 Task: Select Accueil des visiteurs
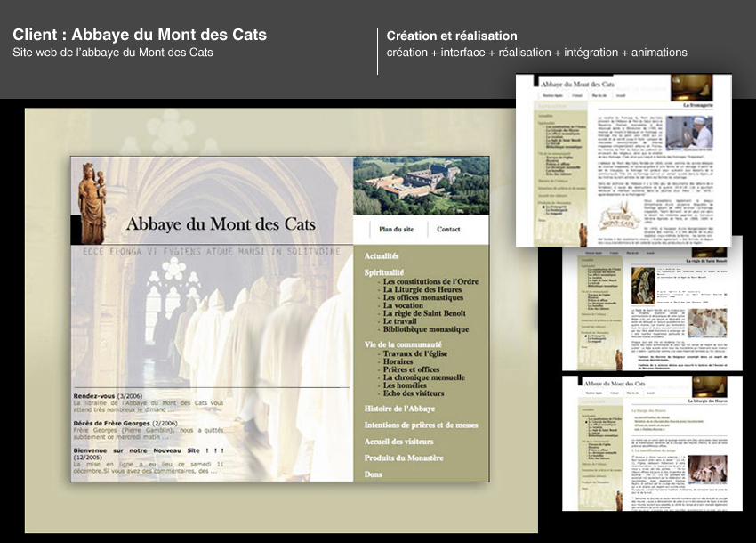coord(398,442)
